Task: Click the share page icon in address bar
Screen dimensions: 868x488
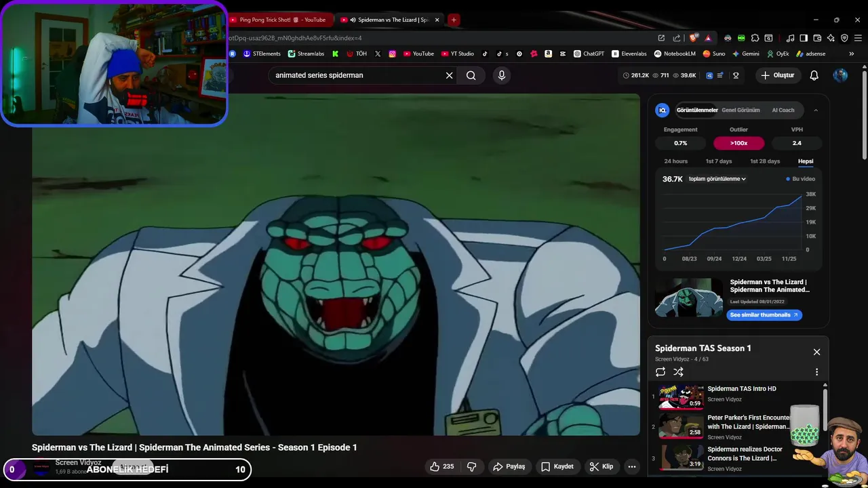Action: pyautogui.click(x=676, y=38)
